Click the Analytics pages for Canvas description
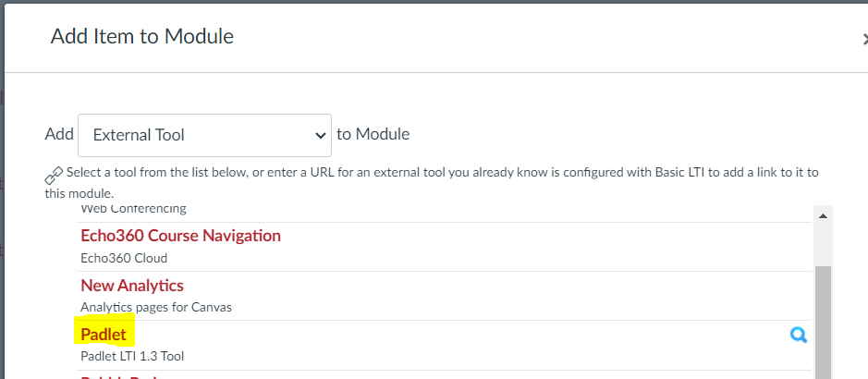This screenshot has width=868, height=379. point(155,307)
